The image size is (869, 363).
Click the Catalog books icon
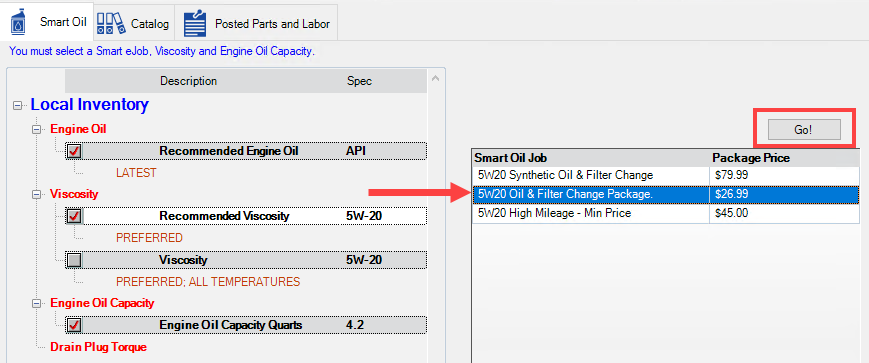111,23
